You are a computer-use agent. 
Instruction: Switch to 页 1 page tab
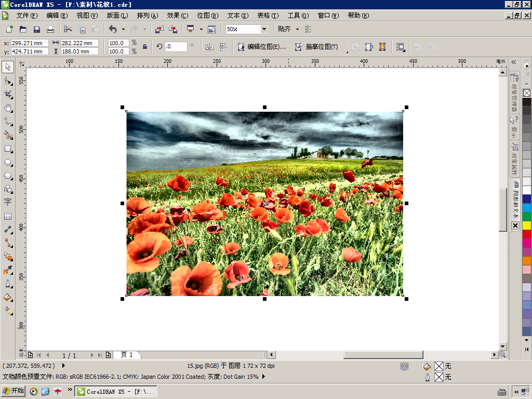127,355
